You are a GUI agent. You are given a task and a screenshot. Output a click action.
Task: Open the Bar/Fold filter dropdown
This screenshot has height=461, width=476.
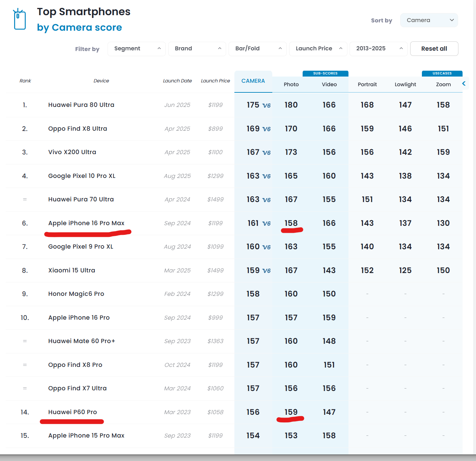[257, 49]
